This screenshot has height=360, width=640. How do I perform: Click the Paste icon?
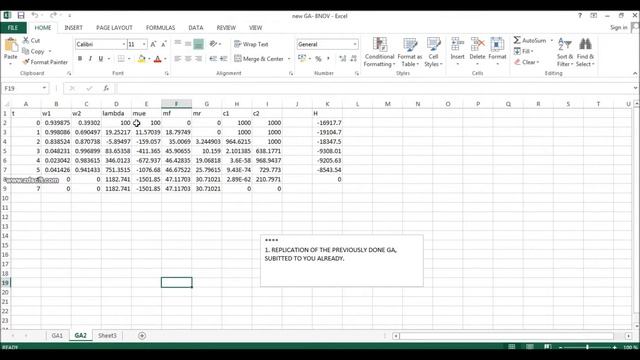(x=11, y=45)
